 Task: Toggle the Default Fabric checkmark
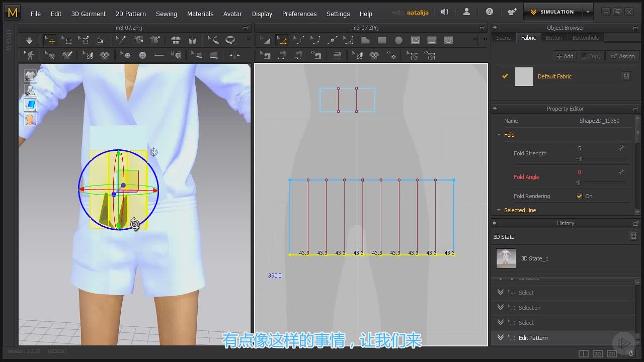point(505,76)
